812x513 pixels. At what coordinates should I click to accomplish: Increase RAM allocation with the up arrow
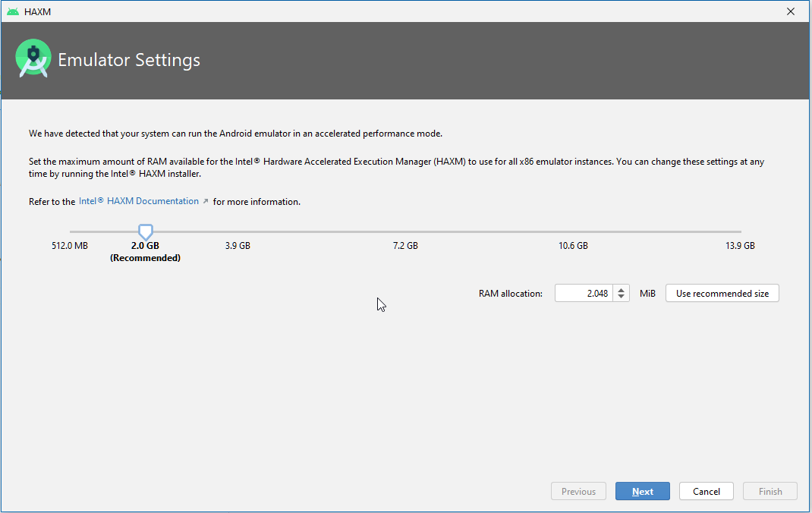point(621,289)
